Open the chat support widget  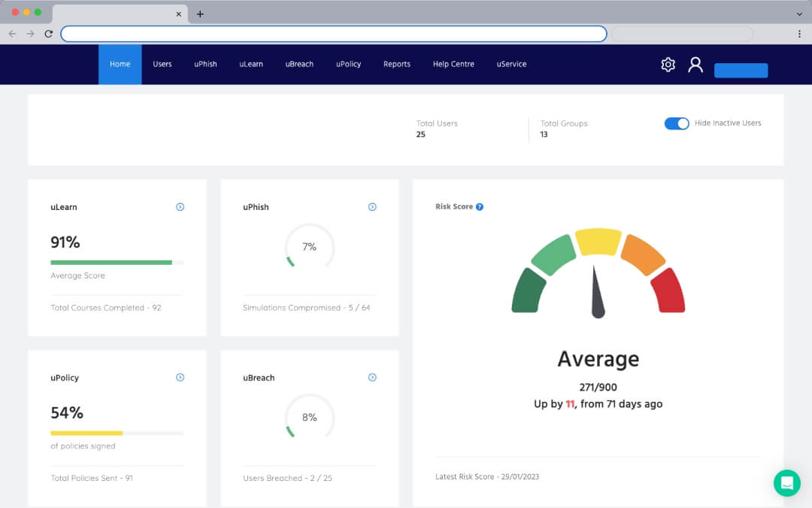pos(786,482)
